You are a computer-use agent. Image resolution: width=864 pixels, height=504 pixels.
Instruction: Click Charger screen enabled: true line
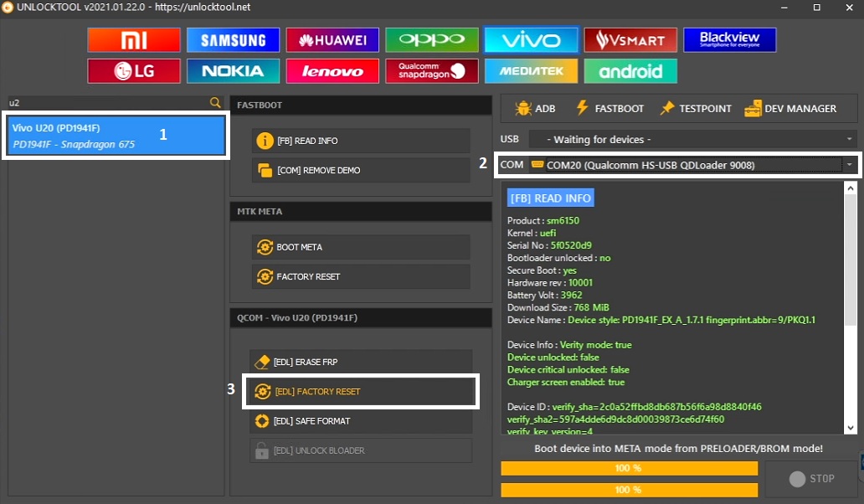(x=566, y=382)
